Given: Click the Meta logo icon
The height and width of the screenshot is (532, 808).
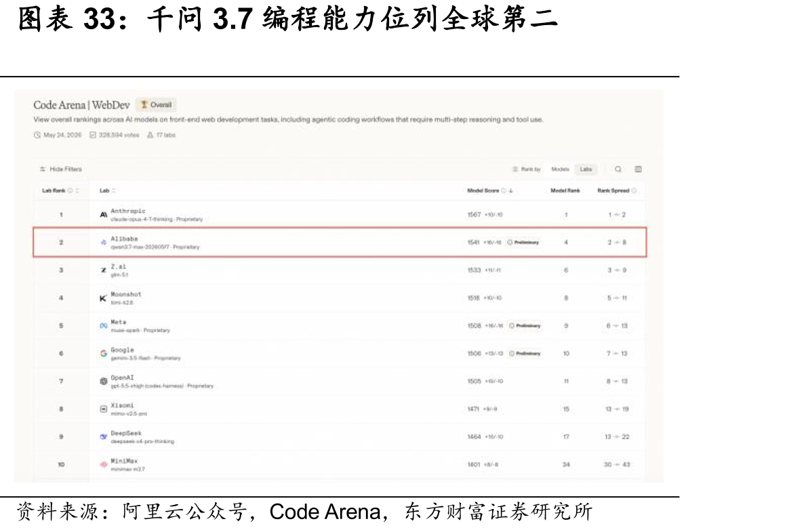Looking at the screenshot, I should pyautogui.click(x=104, y=325).
